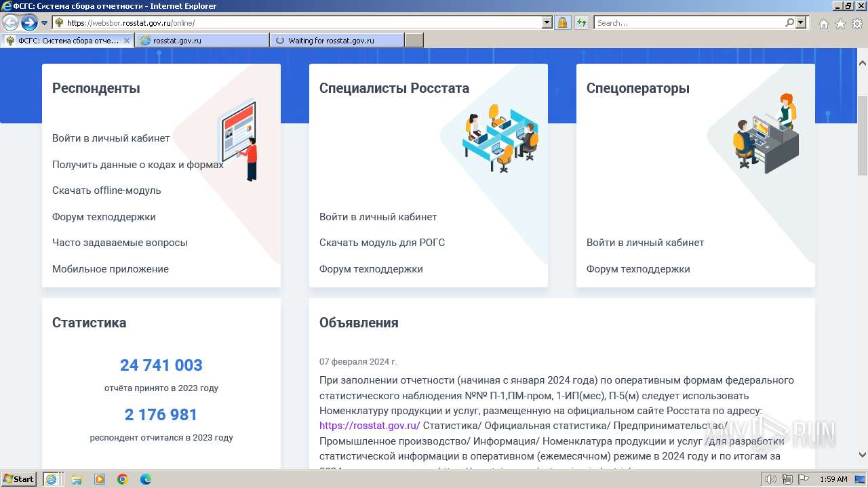The width and height of the screenshot is (868, 488).
Task: Click the browser Forward arrow button
Action: 28,23
